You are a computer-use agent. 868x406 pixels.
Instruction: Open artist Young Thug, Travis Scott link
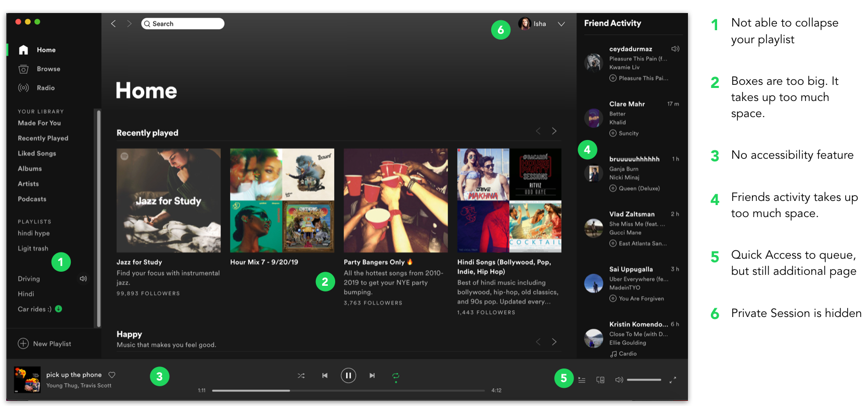tap(79, 386)
